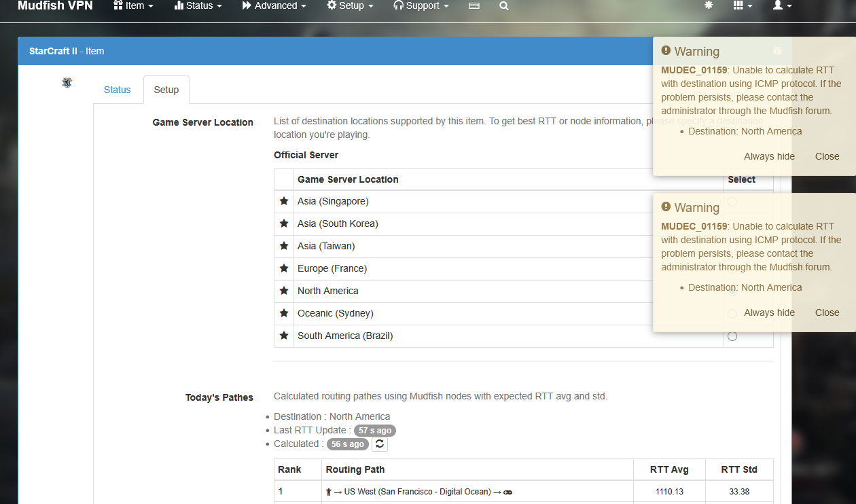
Task: Click the star icon beside Oceanic (Sydney)
Action: [284, 313]
